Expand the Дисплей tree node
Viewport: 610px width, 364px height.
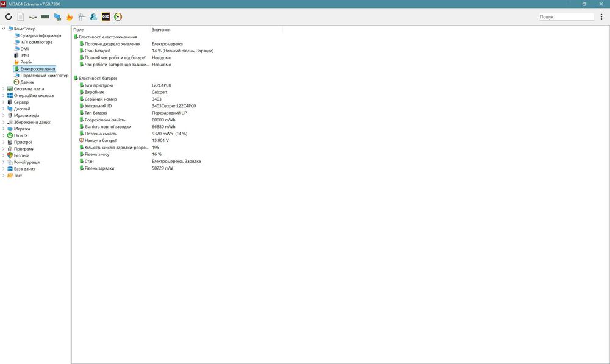(x=4, y=109)
